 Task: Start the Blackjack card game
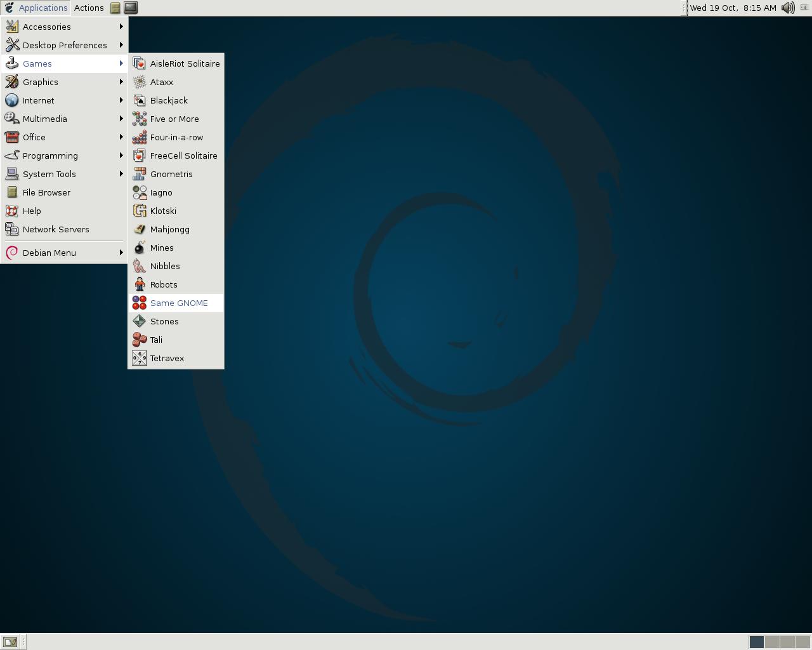[176, 100]
